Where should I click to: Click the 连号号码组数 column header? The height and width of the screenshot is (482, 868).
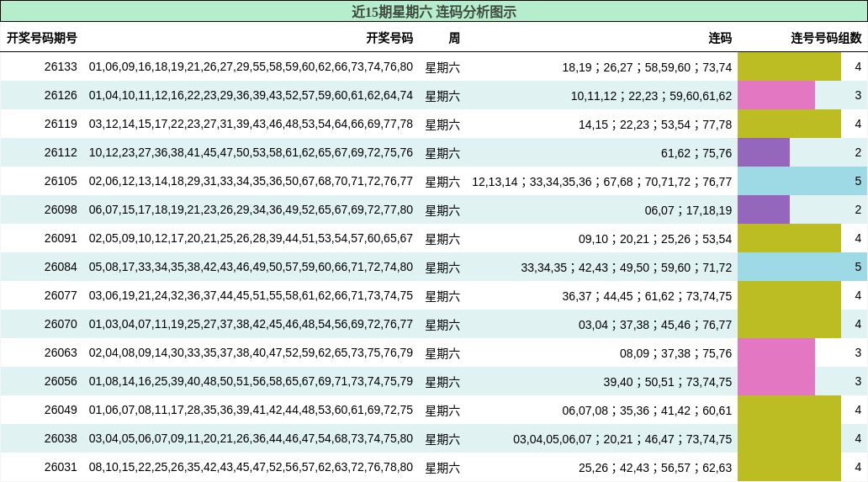pyautogui.click(x=826, y=38)
